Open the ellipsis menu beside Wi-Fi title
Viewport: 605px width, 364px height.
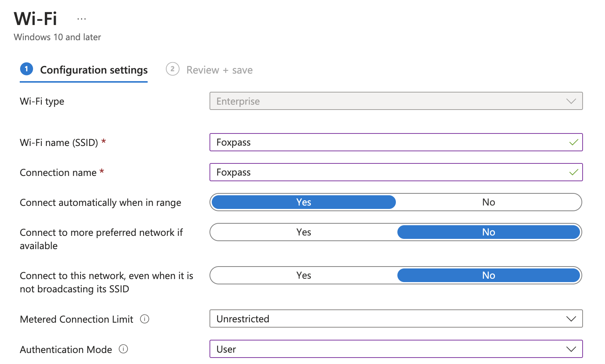82,19
